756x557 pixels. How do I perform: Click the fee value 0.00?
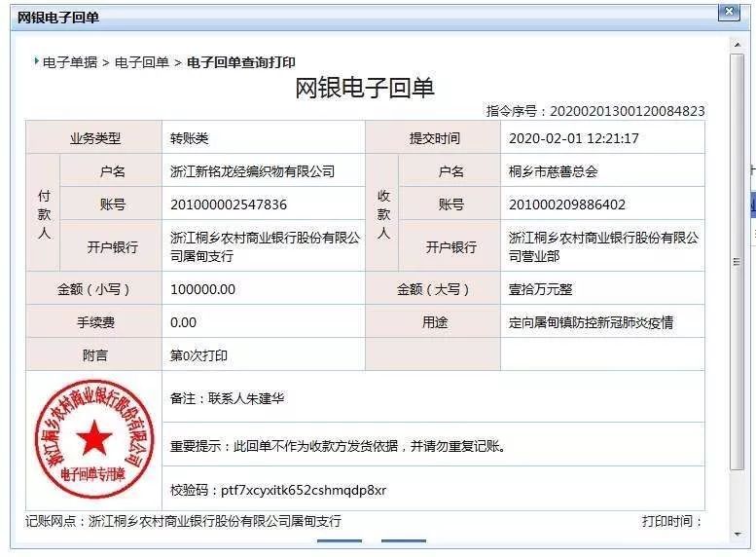pyautogui.click(x=183, y=322)
